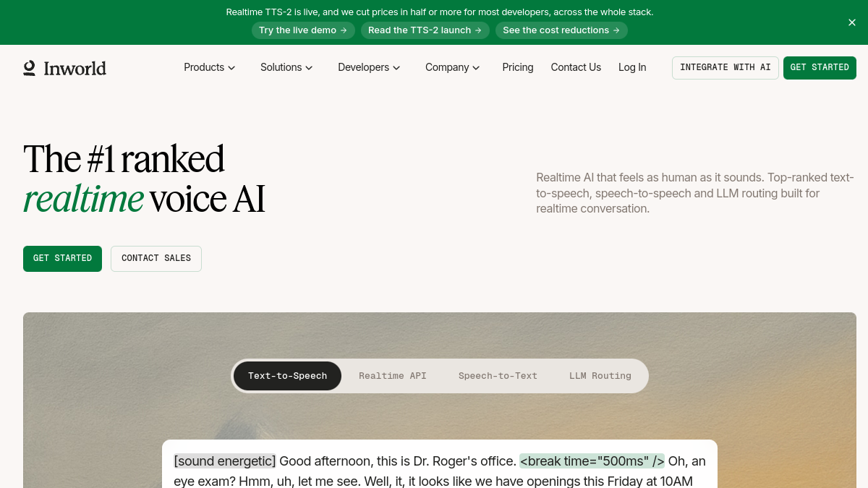
Task: Expand the Solutions menu
Action: click(286, 67)
